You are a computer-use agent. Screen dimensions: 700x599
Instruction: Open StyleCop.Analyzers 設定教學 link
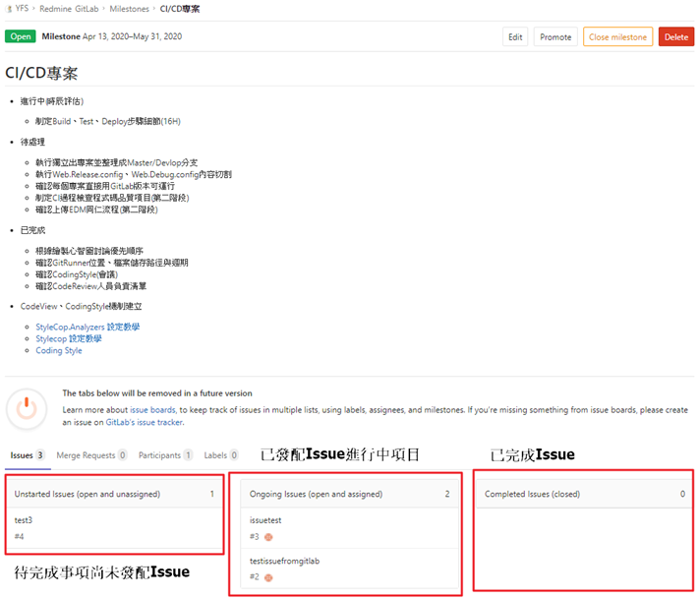[x=87, y=327]
